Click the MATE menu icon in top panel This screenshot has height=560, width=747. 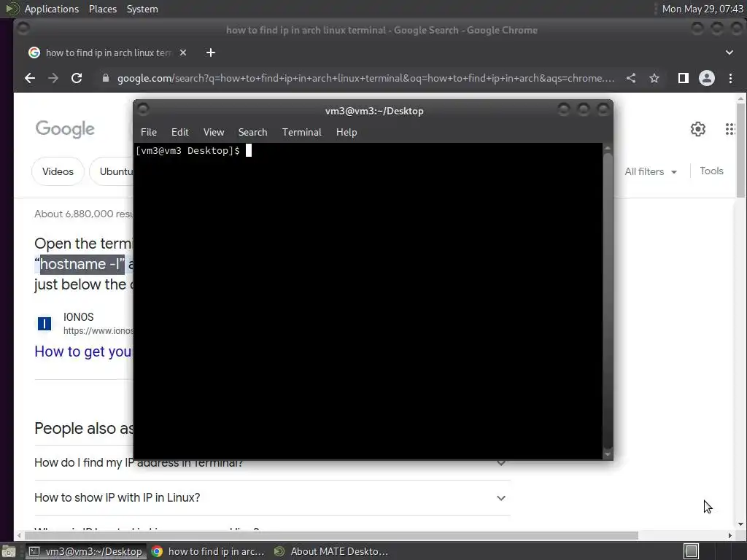[x=12, y=9]
